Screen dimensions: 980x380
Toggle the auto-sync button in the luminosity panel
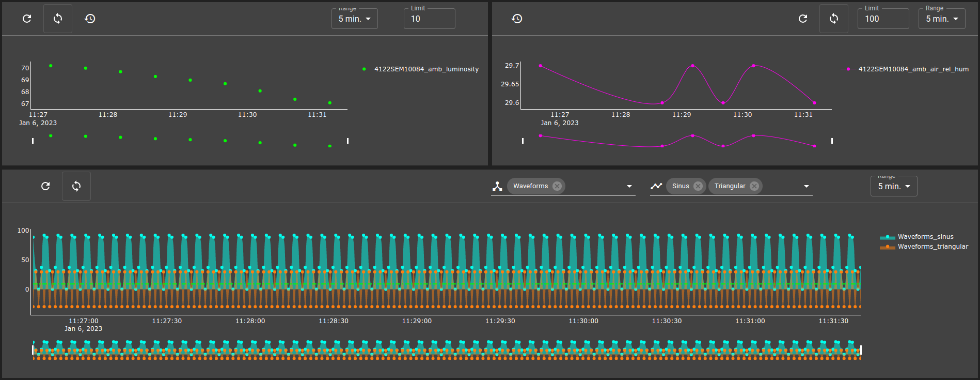point(58,19)
